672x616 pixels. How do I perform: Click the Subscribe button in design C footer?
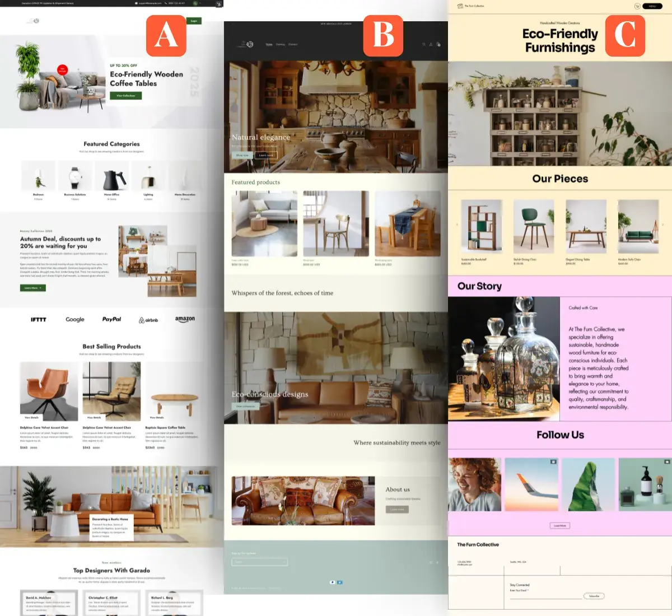594,596
